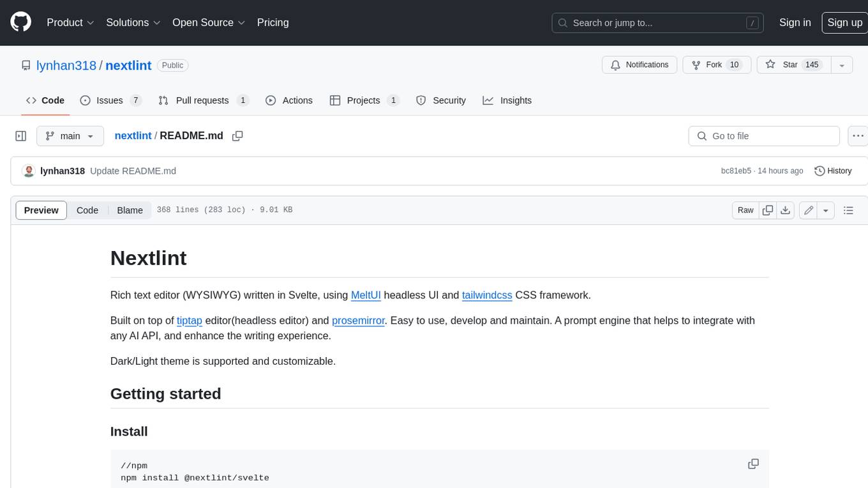Screen dimensions: 868x488
Task: Open the nextlint breadcrumb folder link
Action: point(133,136)
